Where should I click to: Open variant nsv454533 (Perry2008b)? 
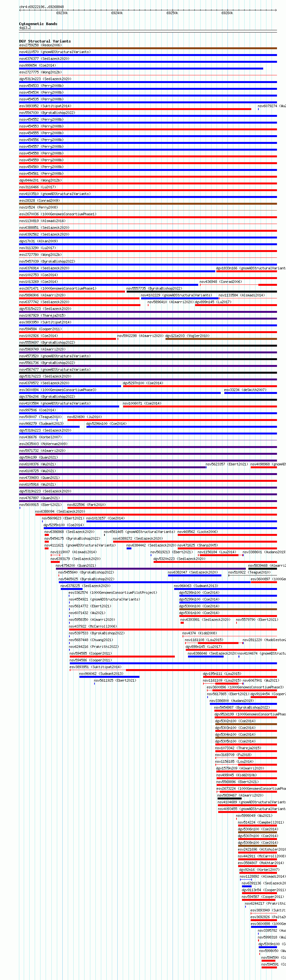tap(41, 86)
